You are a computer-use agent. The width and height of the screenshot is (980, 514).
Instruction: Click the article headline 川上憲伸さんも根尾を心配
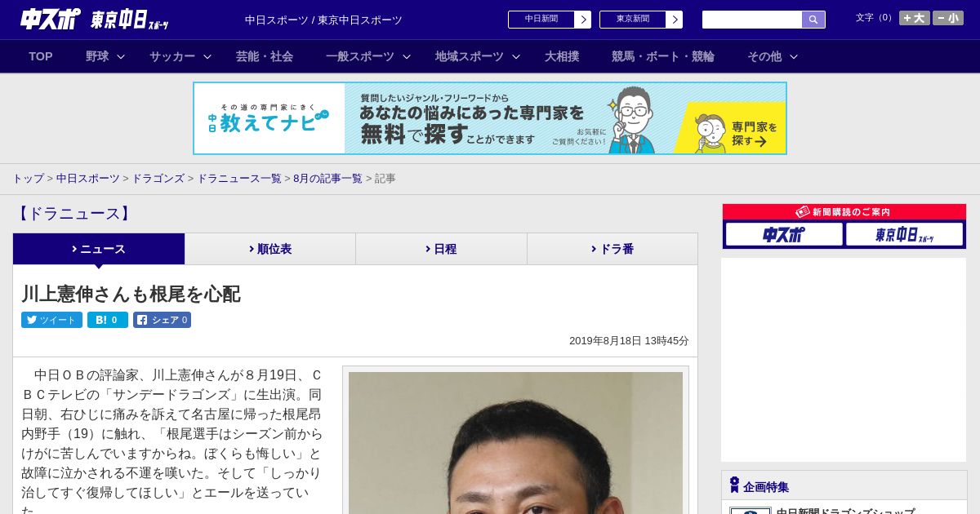[131, 295]
